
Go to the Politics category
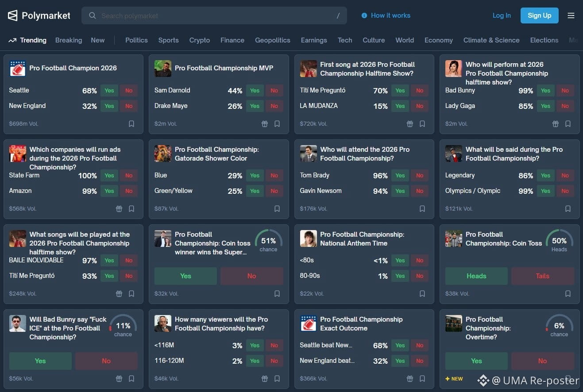pos(136,40)
